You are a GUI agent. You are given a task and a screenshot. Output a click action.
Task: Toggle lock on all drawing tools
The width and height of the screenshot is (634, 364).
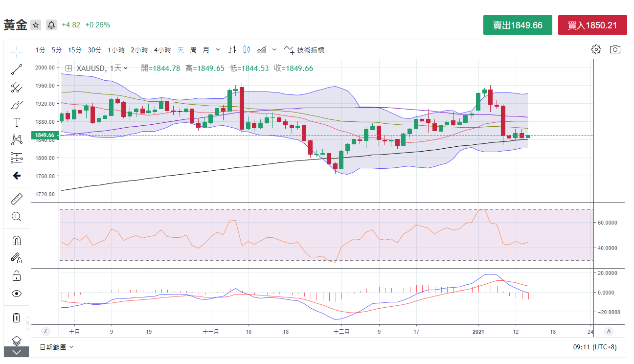pyautogui.click(x=17, y=276)
